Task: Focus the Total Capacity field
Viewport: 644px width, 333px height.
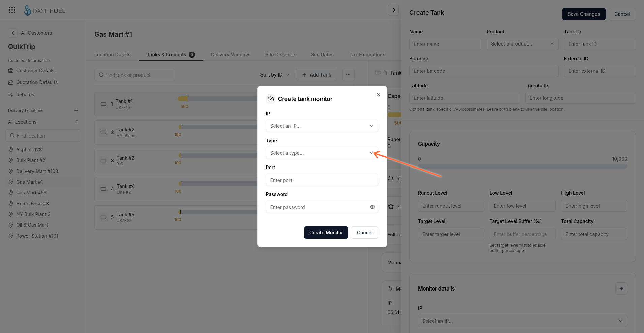Action: [x=594, y=234]
